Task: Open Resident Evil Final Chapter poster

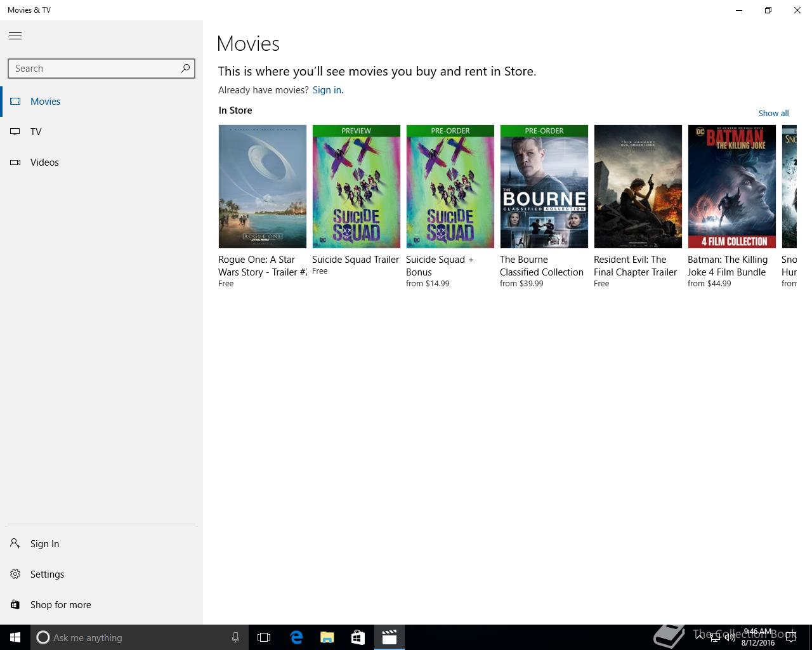Action: [638, 187]
